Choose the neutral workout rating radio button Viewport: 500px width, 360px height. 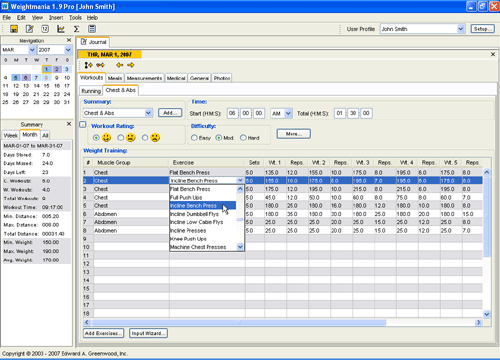point(121,138)
